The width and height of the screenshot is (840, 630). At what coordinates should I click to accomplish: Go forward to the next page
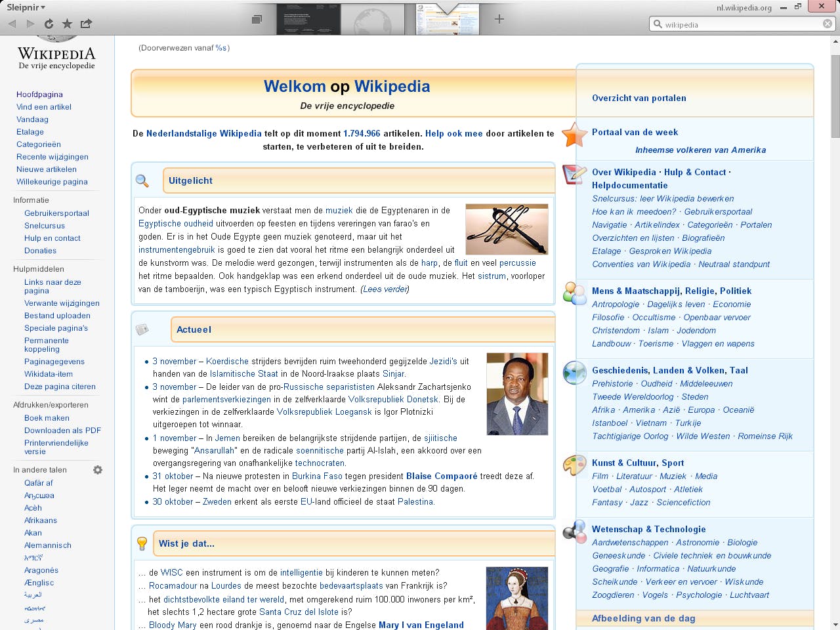(30, 24)
